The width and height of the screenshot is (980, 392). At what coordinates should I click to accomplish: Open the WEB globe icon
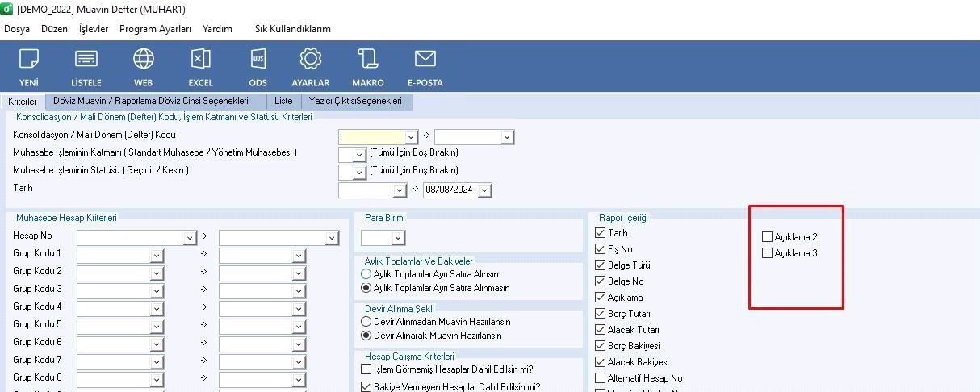point(144,60)
